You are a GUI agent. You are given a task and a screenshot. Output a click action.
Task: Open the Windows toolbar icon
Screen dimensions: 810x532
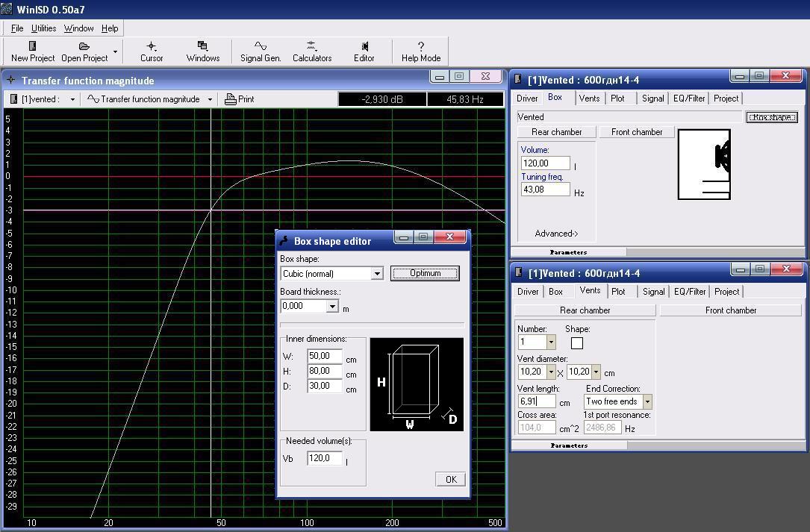pos(202,47)
